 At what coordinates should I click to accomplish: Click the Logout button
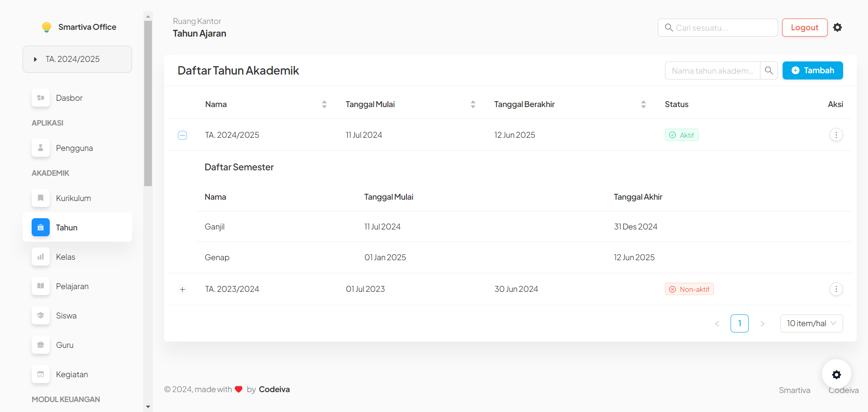804,28
